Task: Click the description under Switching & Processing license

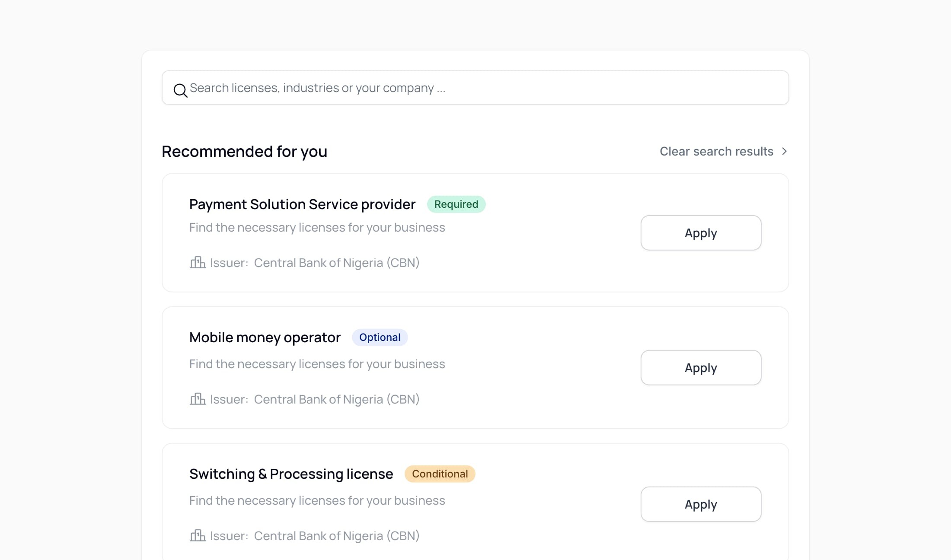Action: click(317, 501)
